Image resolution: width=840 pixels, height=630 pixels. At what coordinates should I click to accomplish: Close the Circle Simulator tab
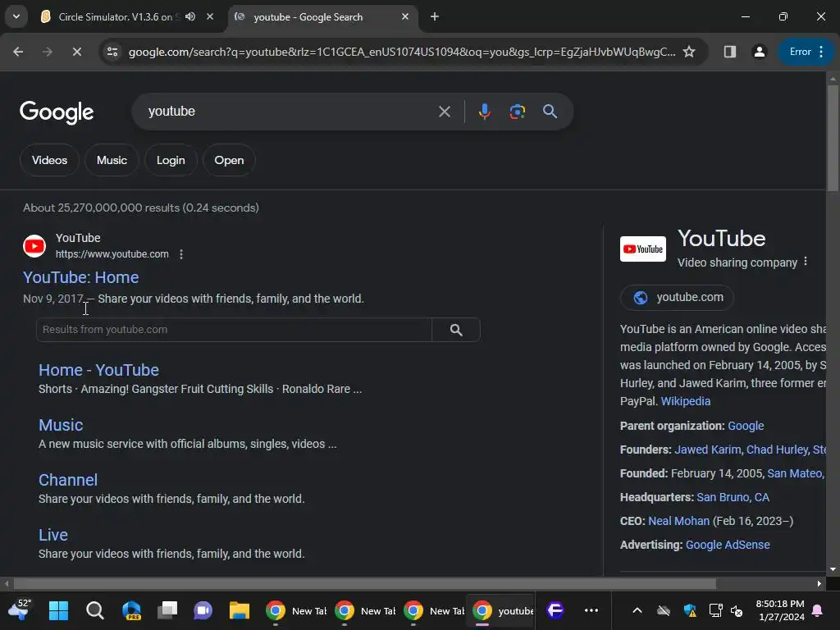pos(210,16)
